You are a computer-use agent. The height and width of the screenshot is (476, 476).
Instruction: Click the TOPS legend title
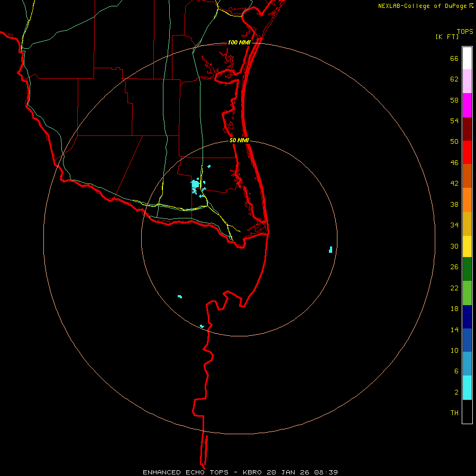click(465, 31)
